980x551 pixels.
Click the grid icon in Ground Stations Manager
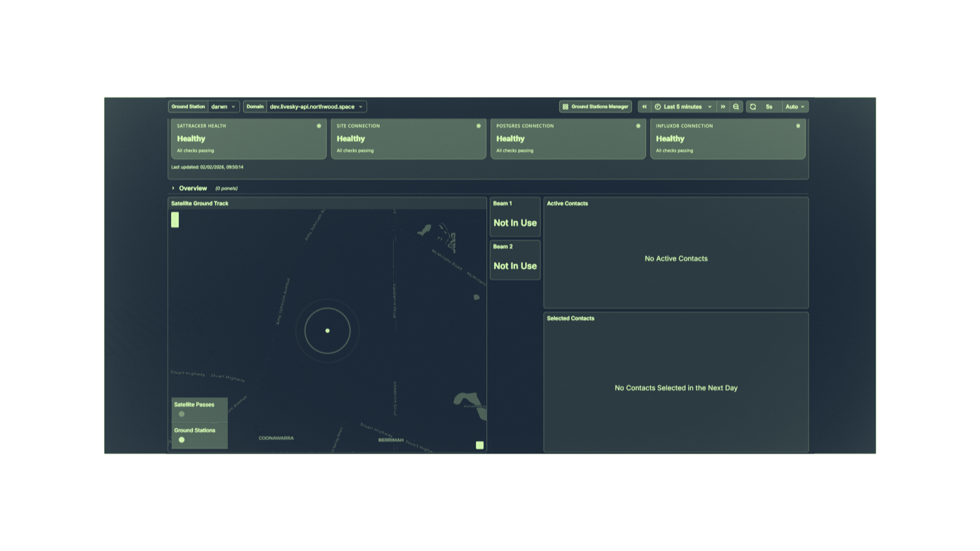tap(565, 107)
